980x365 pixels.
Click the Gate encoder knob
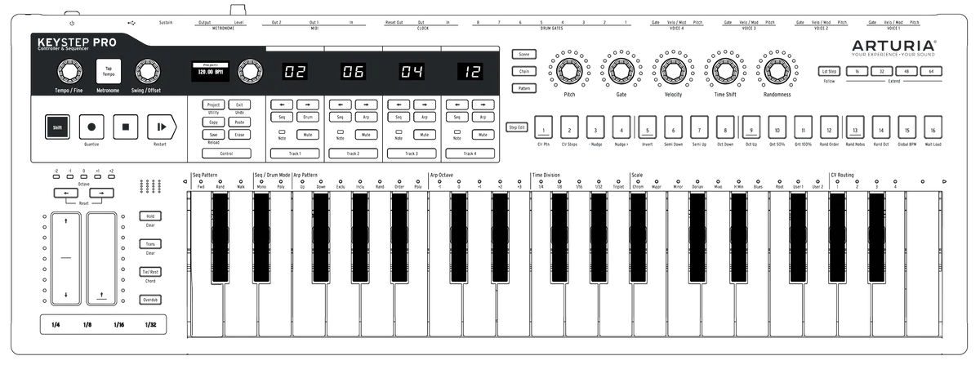click(621, 72)
